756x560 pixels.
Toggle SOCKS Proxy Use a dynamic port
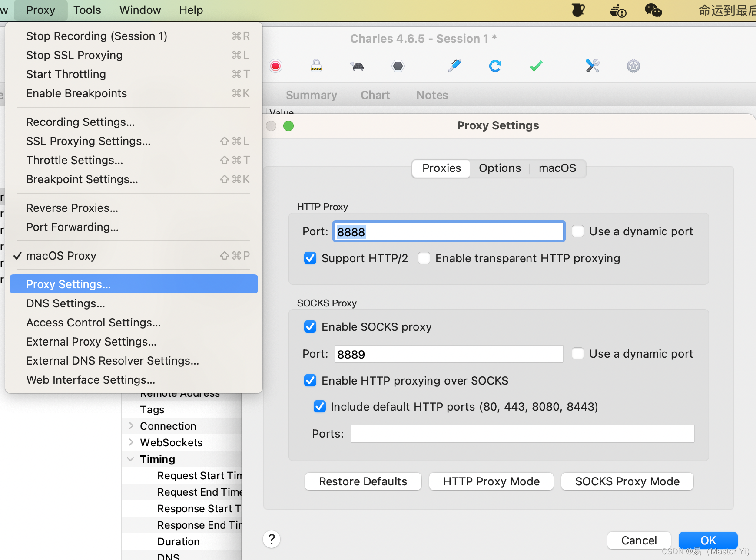[578, 353]
